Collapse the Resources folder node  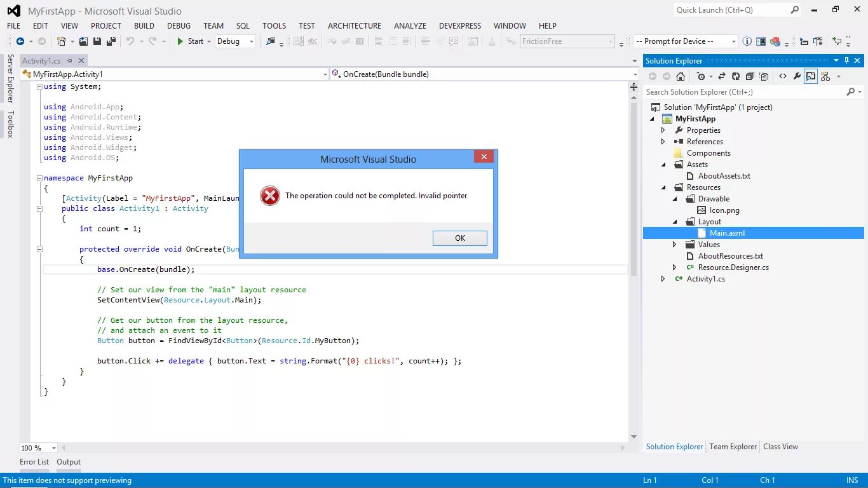pos(663,187)
